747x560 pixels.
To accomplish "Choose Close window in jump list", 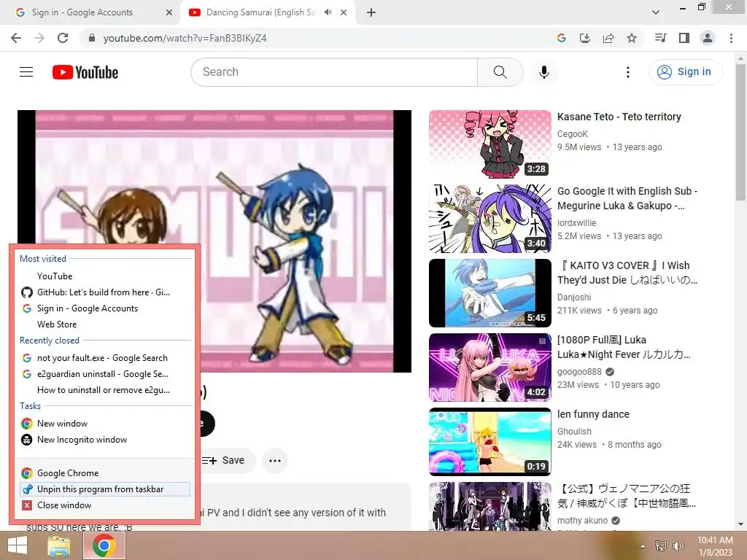I will pos(105,505).
